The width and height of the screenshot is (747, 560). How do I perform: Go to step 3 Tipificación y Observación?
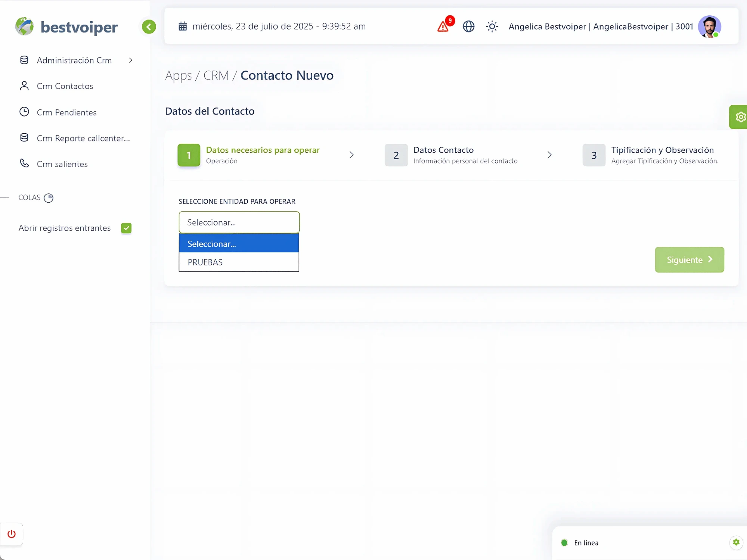(x=651, y=155)
